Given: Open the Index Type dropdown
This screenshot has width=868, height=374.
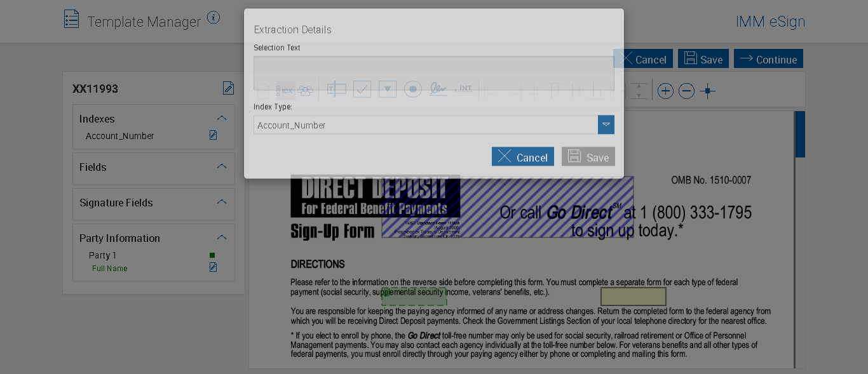Looking at the screenshot, I should point(606,124).
